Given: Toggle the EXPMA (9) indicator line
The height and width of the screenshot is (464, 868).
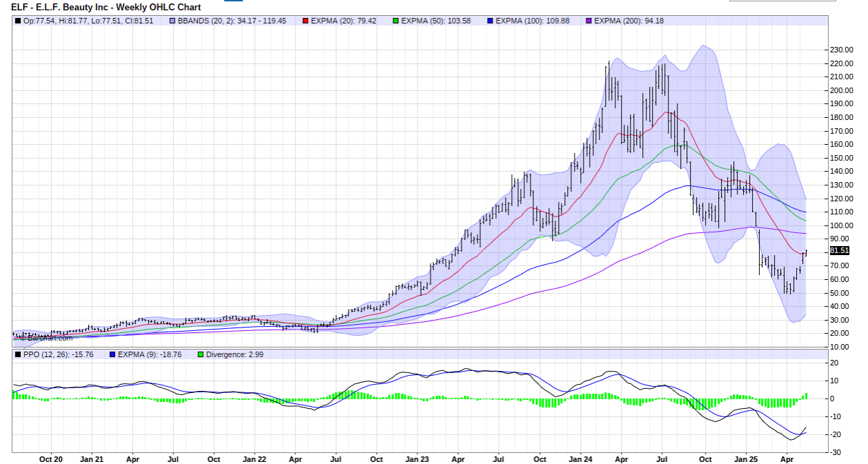Looking at the screenshot, I should pyautogui.click(x=112, y=354).
